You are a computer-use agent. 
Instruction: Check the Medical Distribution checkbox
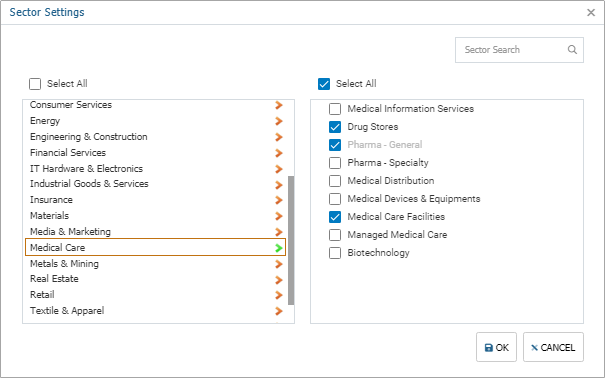tap(335, 181)
